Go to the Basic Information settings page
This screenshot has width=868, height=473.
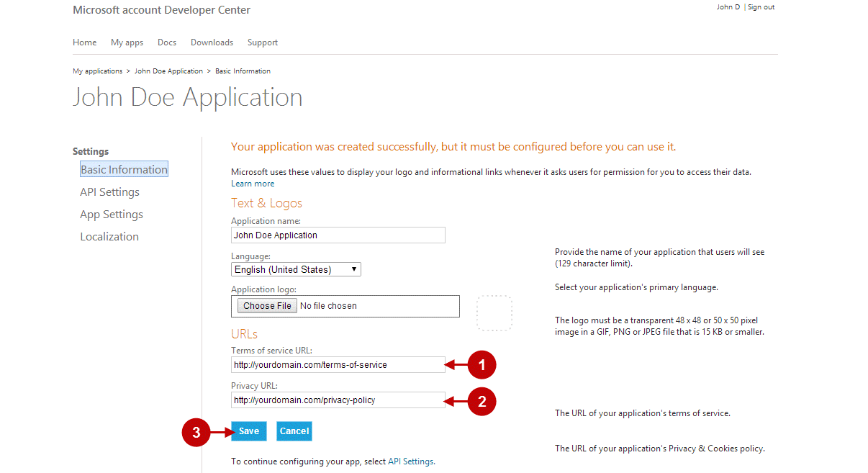click(x=124, y=169)
